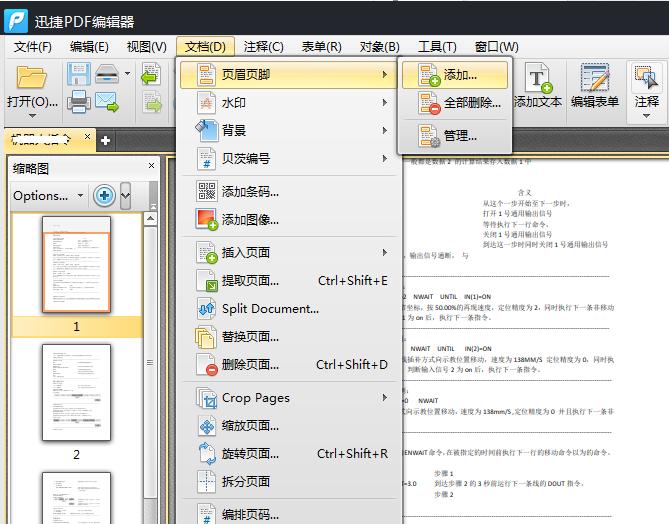Click the send email icon
669x524 pixels.
pos(107,102)
